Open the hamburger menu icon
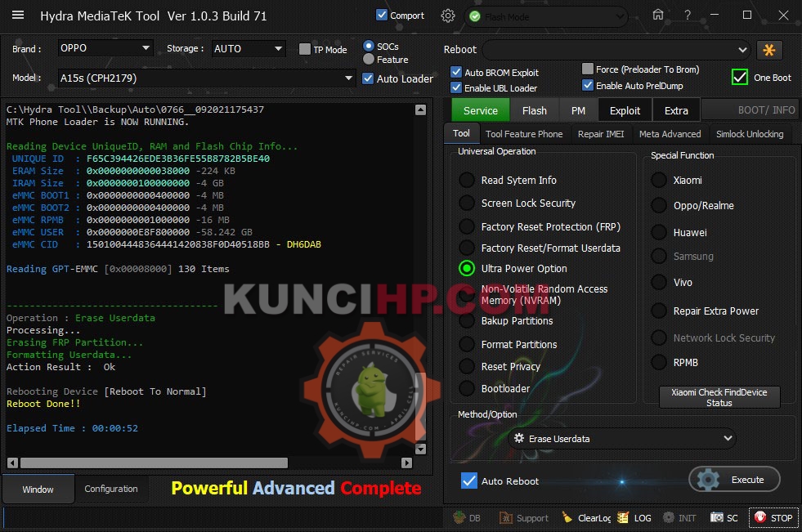This screenshot has height=532, width=802. coord(18,15)
